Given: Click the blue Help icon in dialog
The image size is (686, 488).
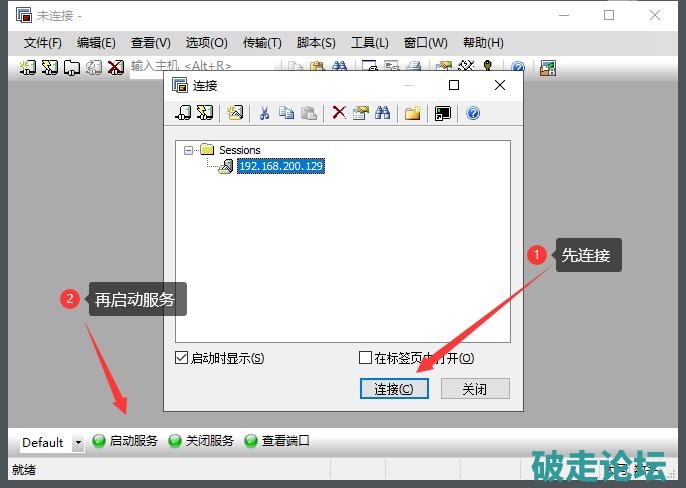Looking at the screenshot, I should 473,113.
